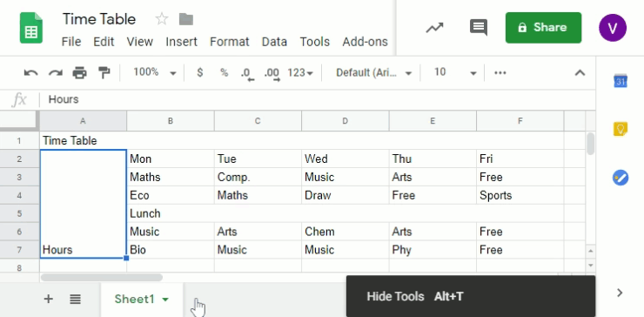Open the activity dashboard trend icon

point(434,28)
